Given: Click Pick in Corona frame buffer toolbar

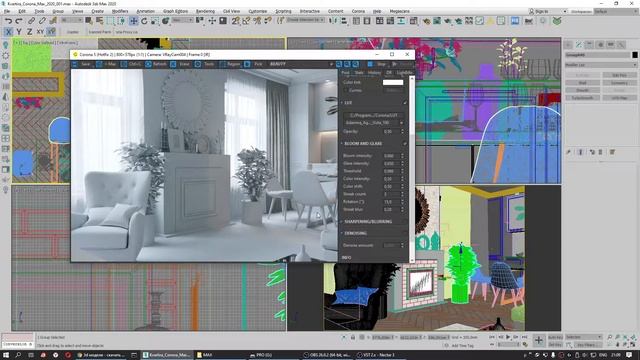Looking at the screenshot, I should [254, 64].
